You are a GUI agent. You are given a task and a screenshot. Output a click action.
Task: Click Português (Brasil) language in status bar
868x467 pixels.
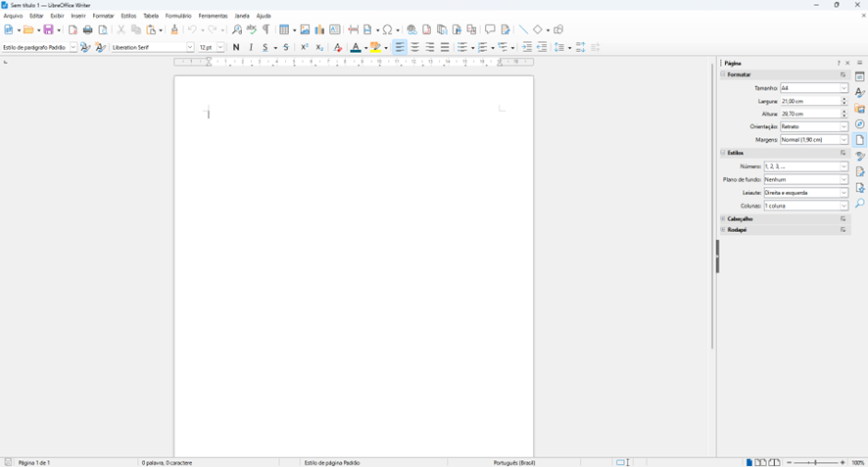tap(514, 462)
